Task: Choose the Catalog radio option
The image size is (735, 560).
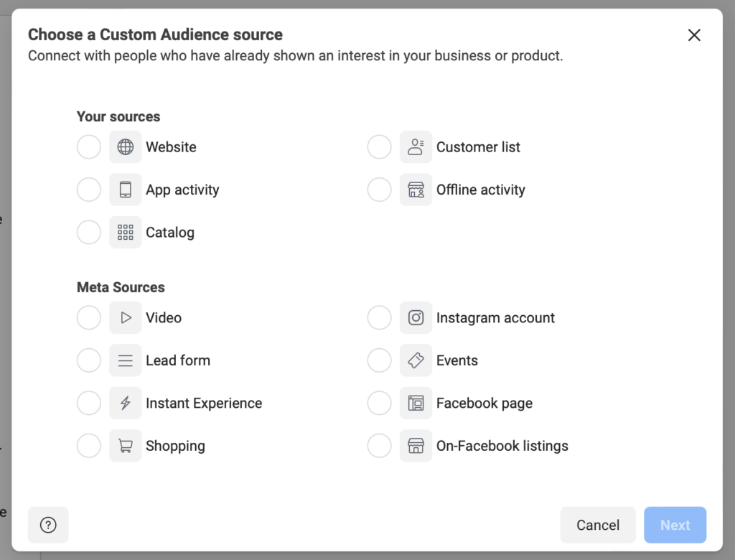Action: (89, 233)
